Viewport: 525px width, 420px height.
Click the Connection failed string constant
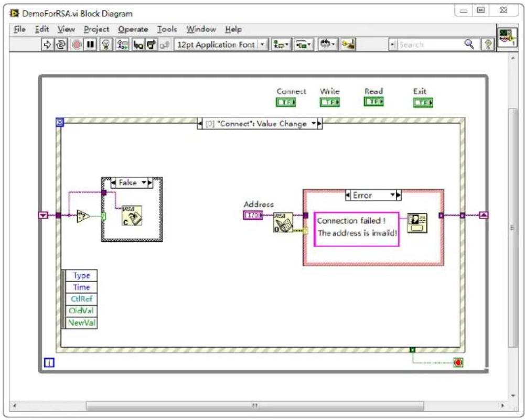[357, 229]
